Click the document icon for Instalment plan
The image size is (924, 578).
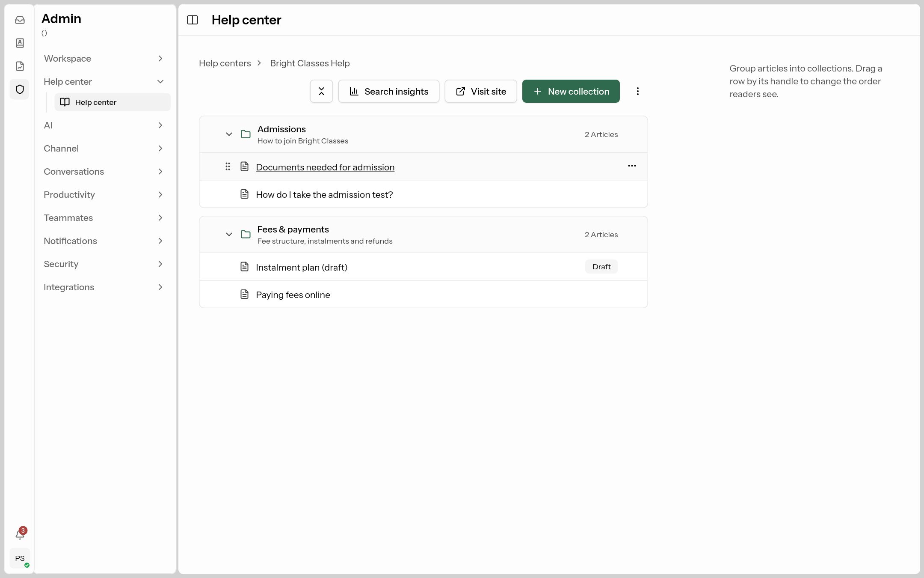pyautogui.click(x=244, y=267)
